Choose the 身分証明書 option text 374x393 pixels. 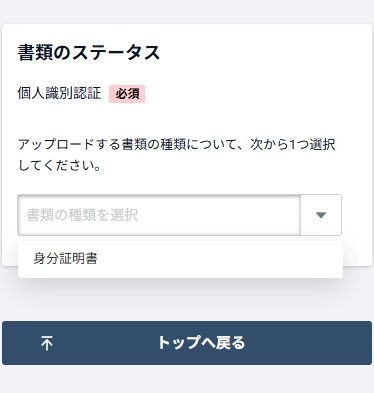point(65,259)
